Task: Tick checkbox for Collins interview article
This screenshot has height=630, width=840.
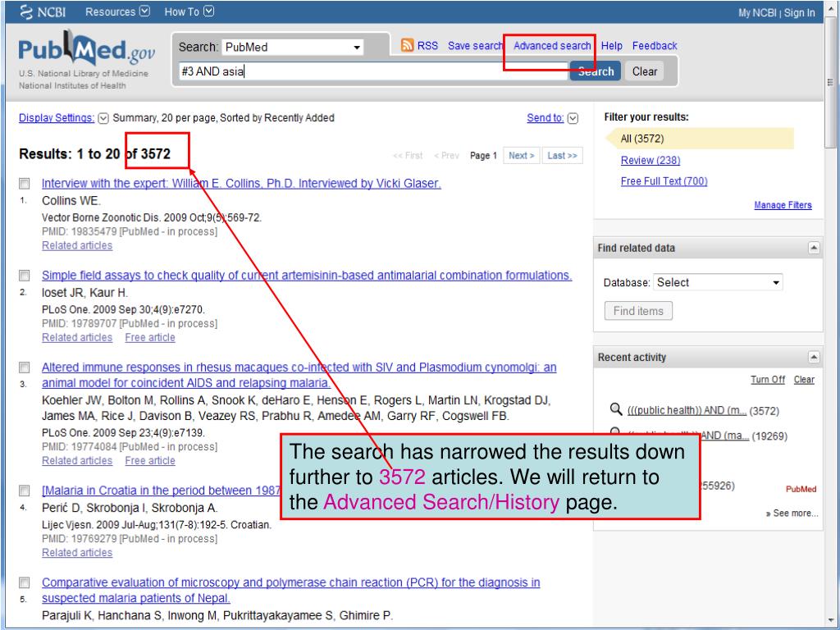Action: 24,184
